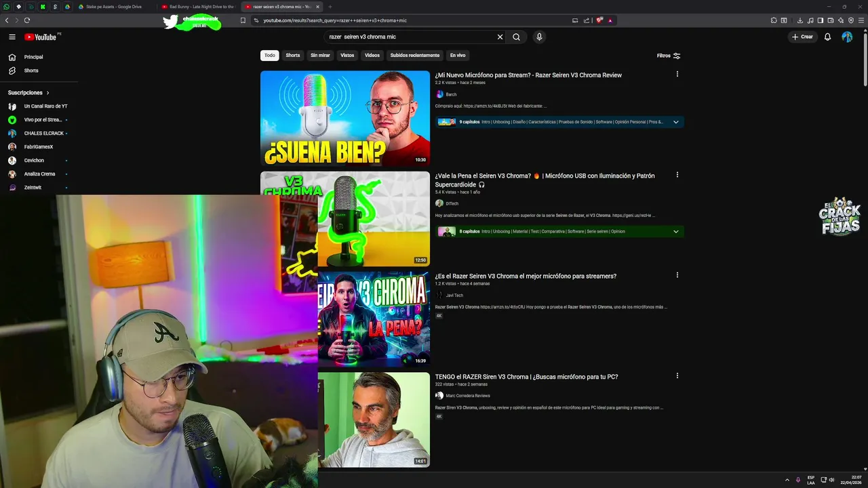Open the pinned Kick tab

pyautogui.click(x=43, y=6)
